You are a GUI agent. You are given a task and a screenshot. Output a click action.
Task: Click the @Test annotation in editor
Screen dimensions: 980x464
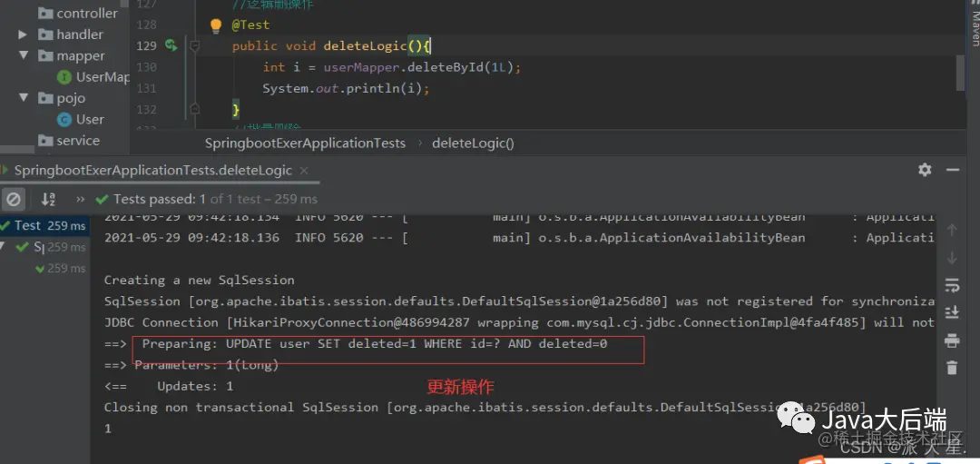click(250, 25)
